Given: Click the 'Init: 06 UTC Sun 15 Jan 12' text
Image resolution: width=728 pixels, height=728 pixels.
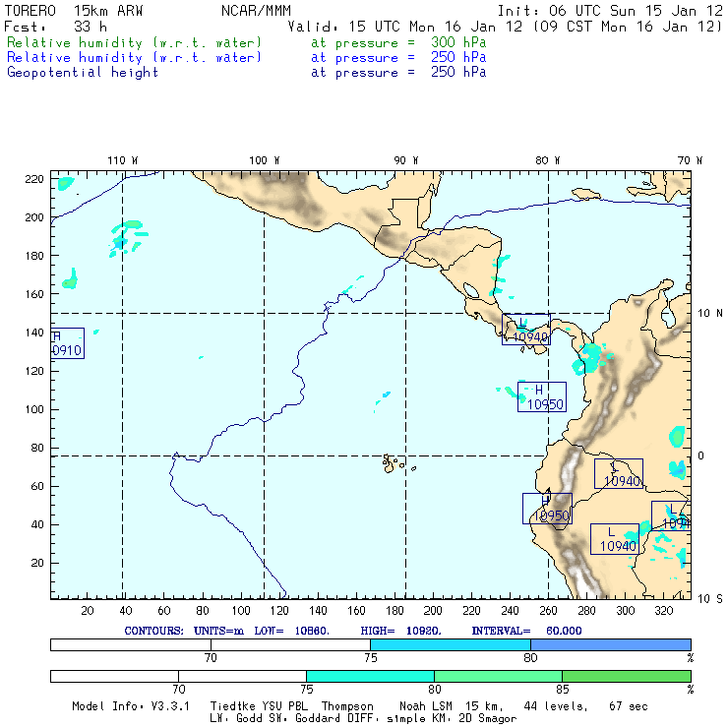Looking at the screenshot, I should (610, 11).
